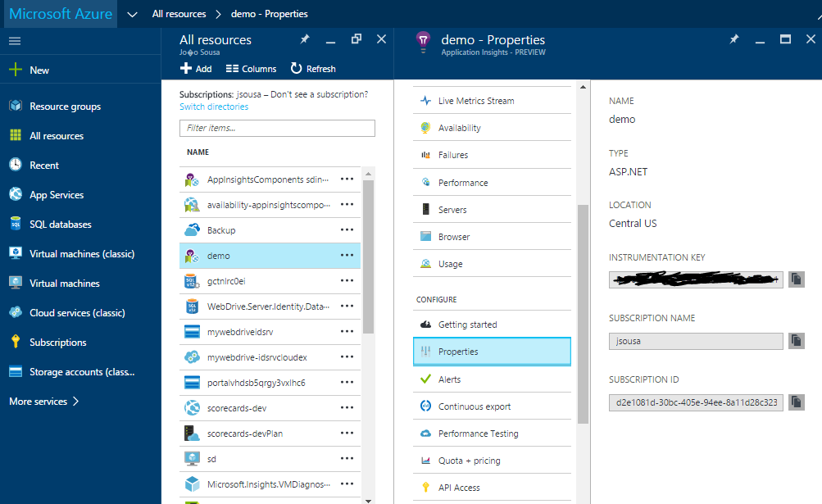The image size is (822, 504).
Task: Click the Availability globe icon
Action: pyautogui.click(x=425, y=128)
